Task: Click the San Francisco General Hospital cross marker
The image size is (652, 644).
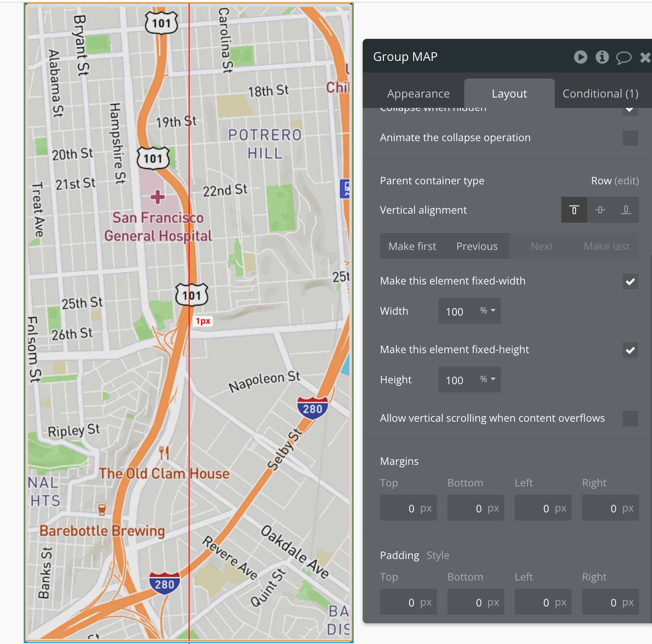Action: pos(158,197)
